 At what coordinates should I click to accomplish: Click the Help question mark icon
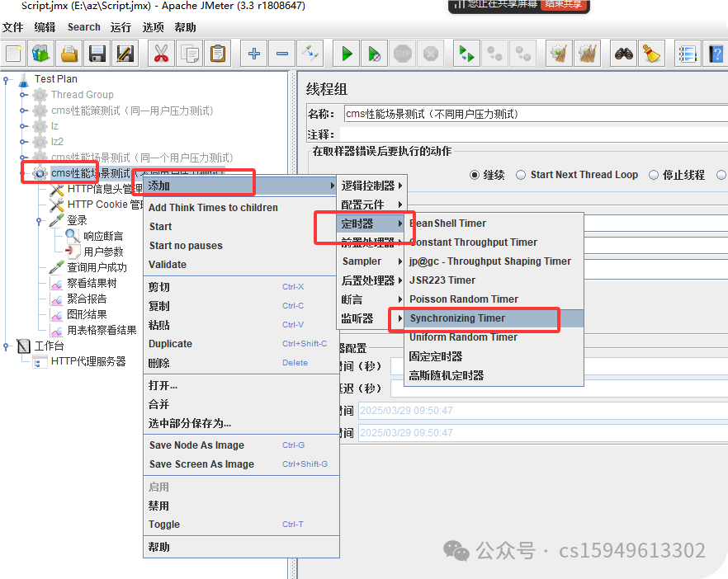tap(716, 54)
